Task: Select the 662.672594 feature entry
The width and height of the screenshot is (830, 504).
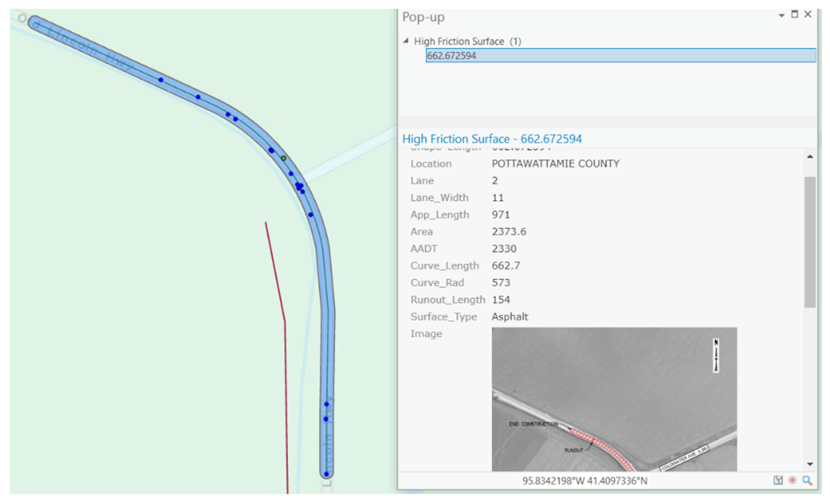Action: [451, 56]
